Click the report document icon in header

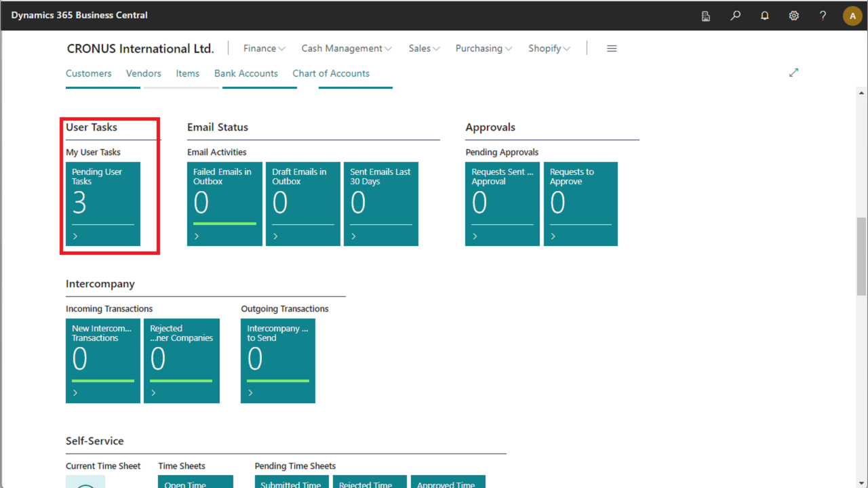[706, 16]
